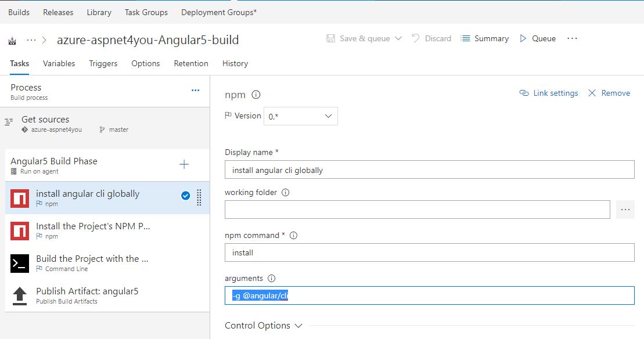Click the Remove X icon

[592, 93]
